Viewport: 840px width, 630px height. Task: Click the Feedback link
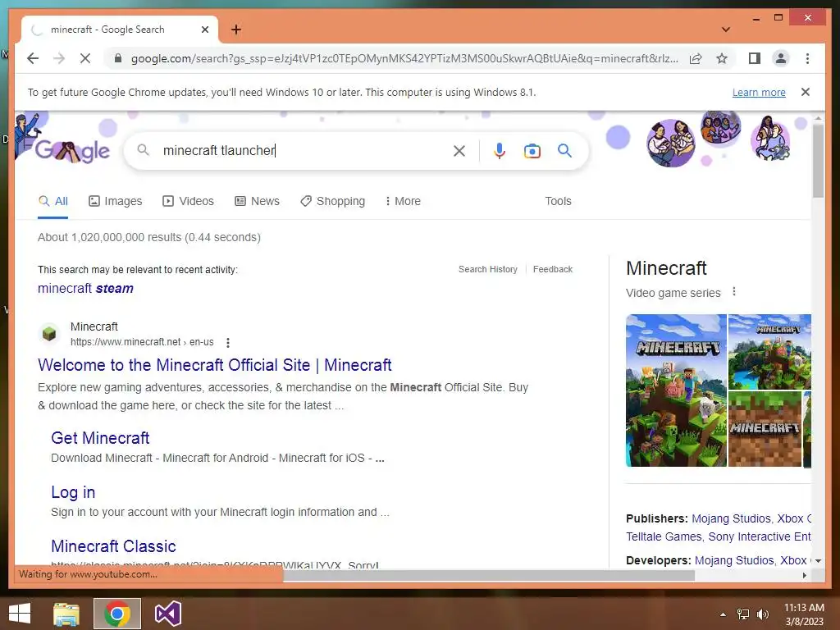coord(552,269)
